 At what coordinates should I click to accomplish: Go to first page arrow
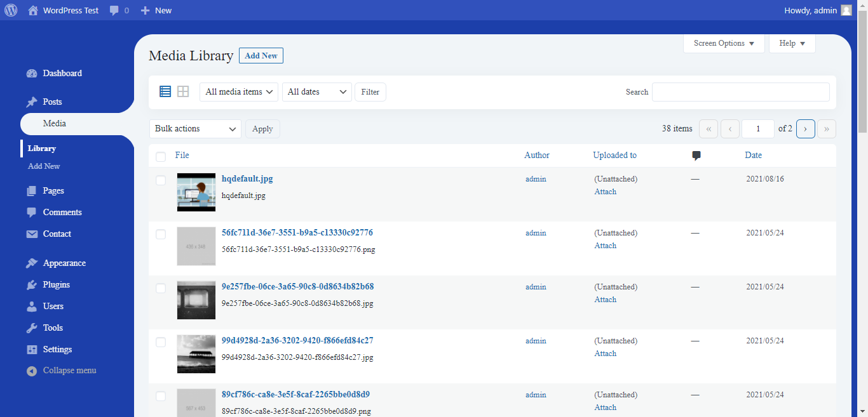(709, 129)
